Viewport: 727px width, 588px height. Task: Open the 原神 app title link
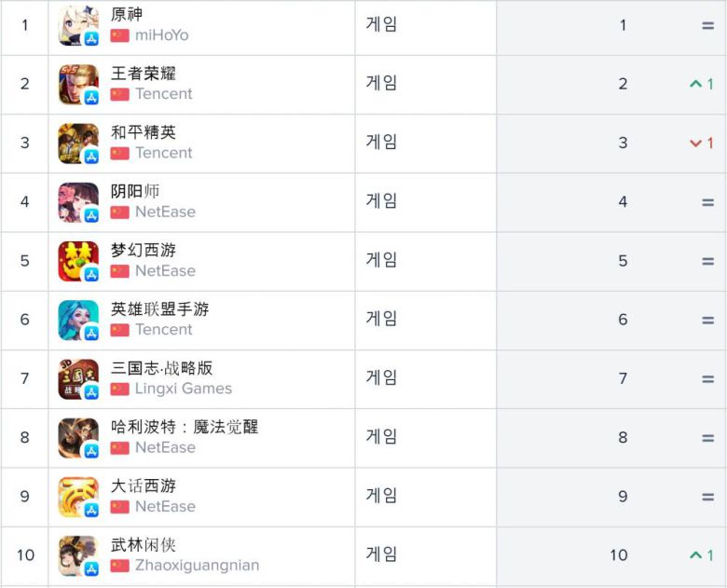coord(127,15)
